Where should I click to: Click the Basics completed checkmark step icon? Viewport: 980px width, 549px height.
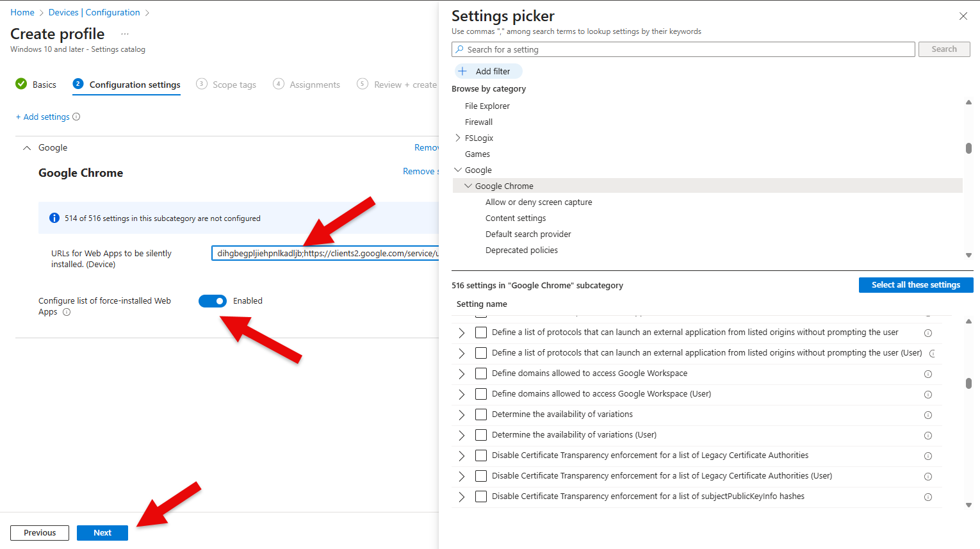21,84
